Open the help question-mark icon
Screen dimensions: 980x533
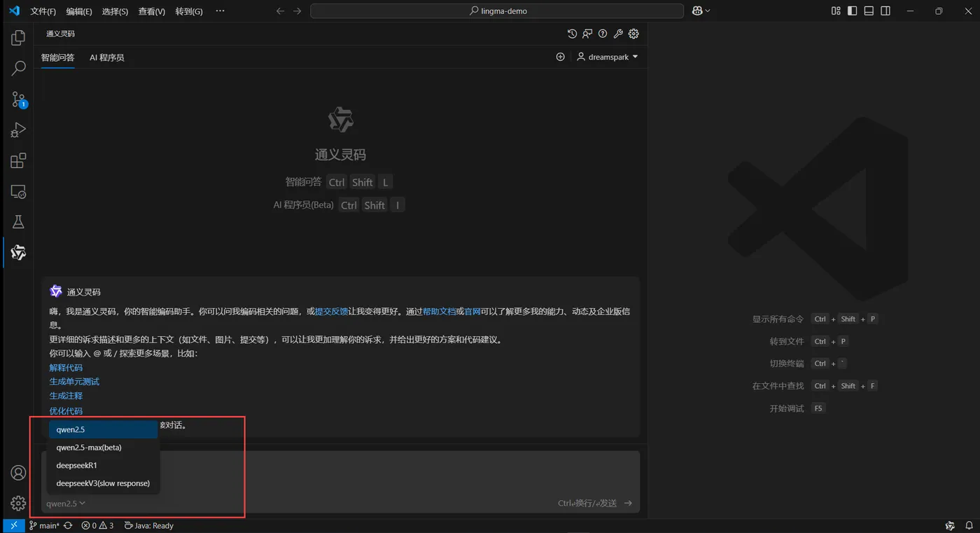point(603,34)
